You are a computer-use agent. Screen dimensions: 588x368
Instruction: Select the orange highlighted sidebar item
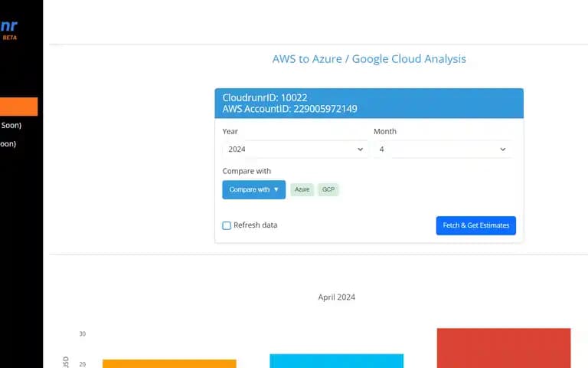[x=18, y=107]
